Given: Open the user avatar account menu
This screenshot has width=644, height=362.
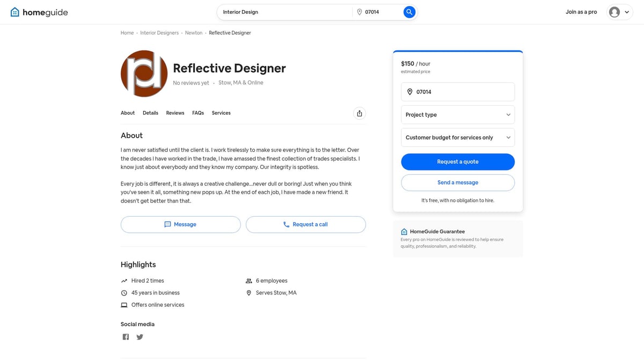Looking at the screenshot, I should point(614,12).
